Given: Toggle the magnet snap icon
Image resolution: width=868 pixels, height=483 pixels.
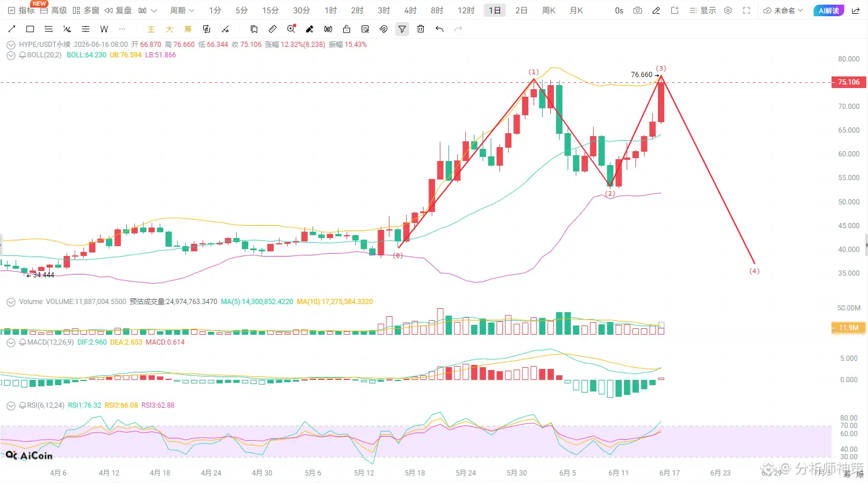Looking at the screenshot, I should coord(384,29).
